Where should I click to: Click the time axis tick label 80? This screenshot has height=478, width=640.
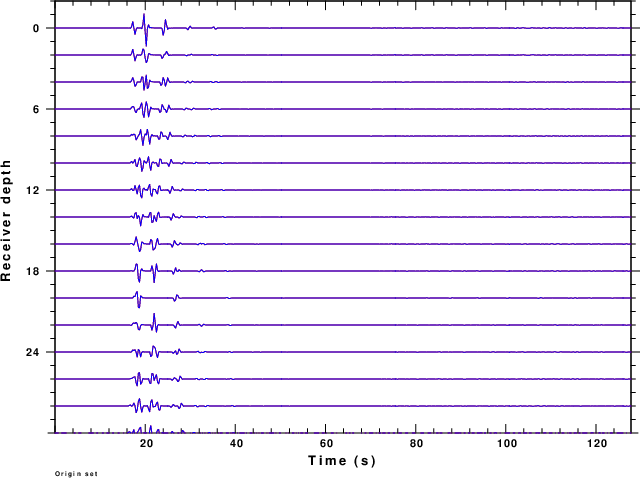coord(416,444)
